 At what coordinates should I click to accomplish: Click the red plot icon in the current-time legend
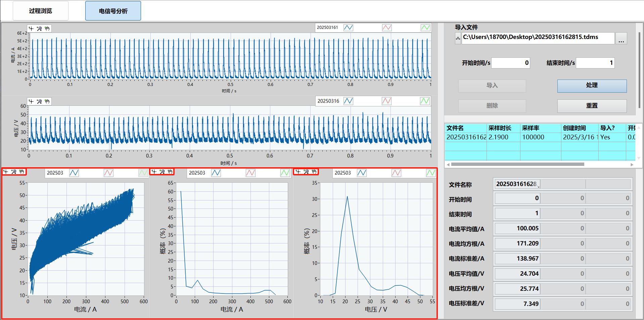387,28
